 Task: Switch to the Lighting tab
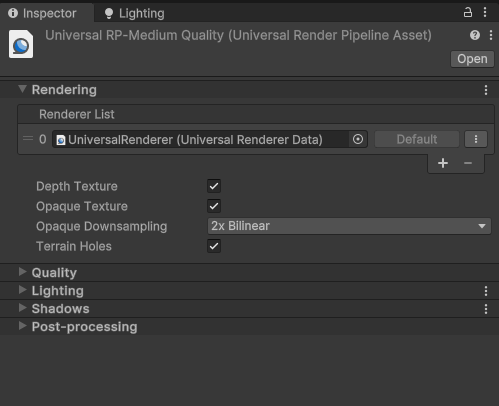[134, 13]
